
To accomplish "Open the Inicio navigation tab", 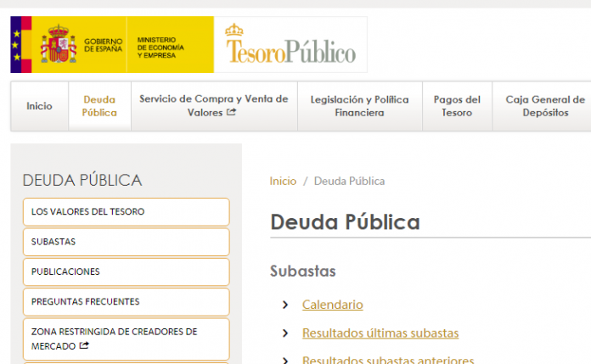I will click(x=39, y=106).
